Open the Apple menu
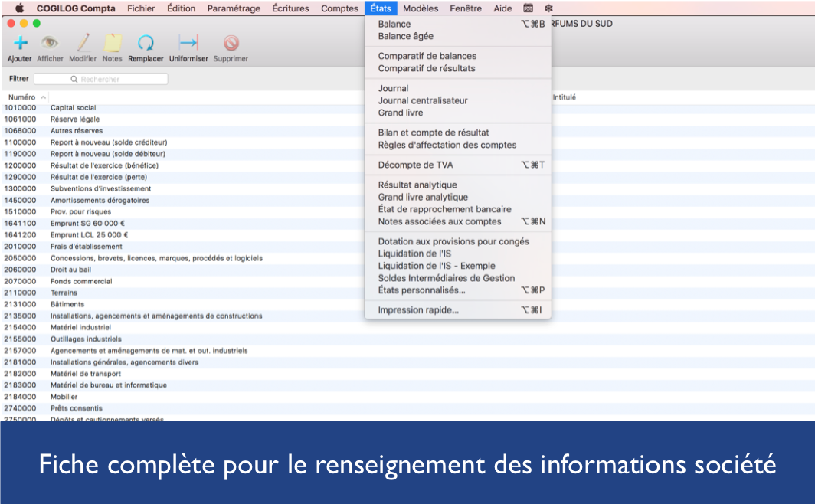Viewport: 815px width, 504px height. [x=19, y=8]
